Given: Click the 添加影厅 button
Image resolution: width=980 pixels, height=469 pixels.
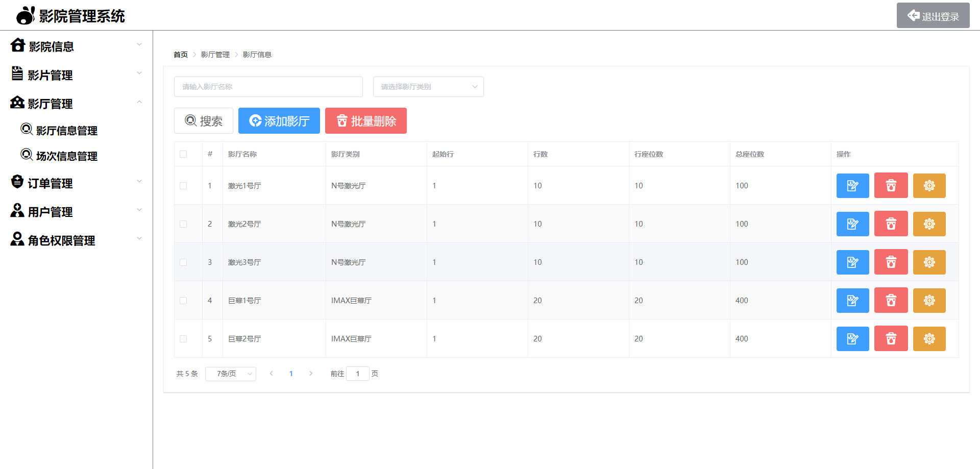Looking at the screenshot, I should [279, 121].
